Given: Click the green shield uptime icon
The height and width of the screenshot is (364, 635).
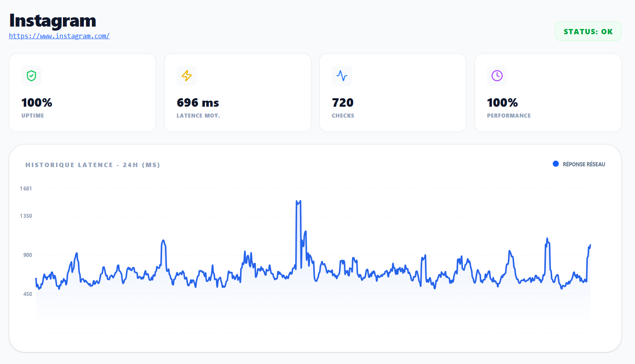Looking at the screenshot, I should click(x=31, y=76).
